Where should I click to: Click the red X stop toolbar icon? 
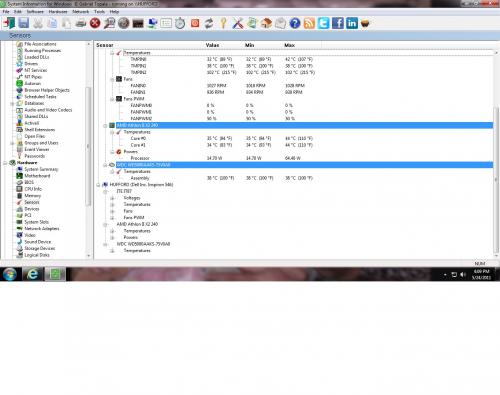(95, 23)
